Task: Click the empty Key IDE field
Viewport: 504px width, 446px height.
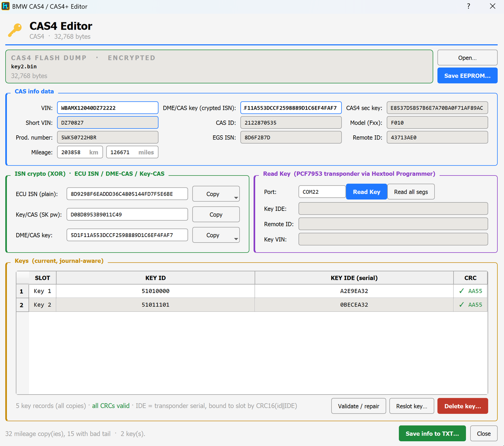Action: [x=393, y=209]
